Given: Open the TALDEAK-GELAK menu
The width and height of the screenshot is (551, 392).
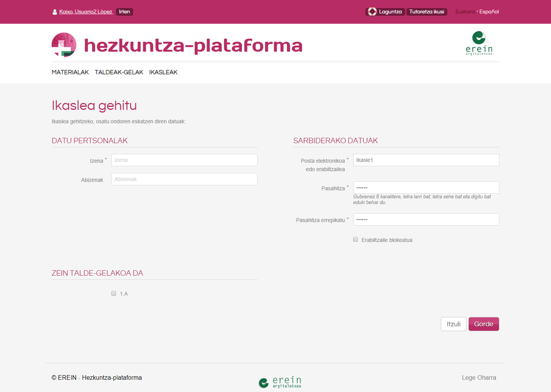Looking at the screenshot, I should (x=119, y=72).
